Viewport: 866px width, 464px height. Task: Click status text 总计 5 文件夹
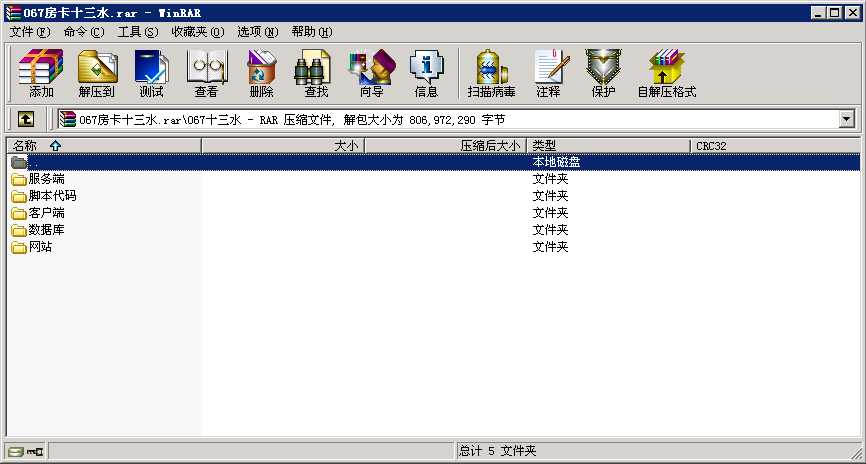(x=498, y=451)
